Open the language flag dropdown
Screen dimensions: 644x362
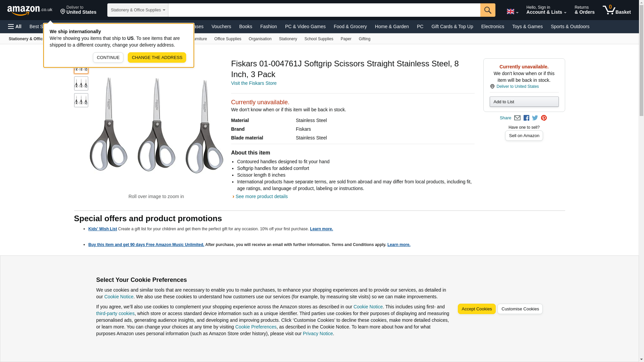pos(512,11)
